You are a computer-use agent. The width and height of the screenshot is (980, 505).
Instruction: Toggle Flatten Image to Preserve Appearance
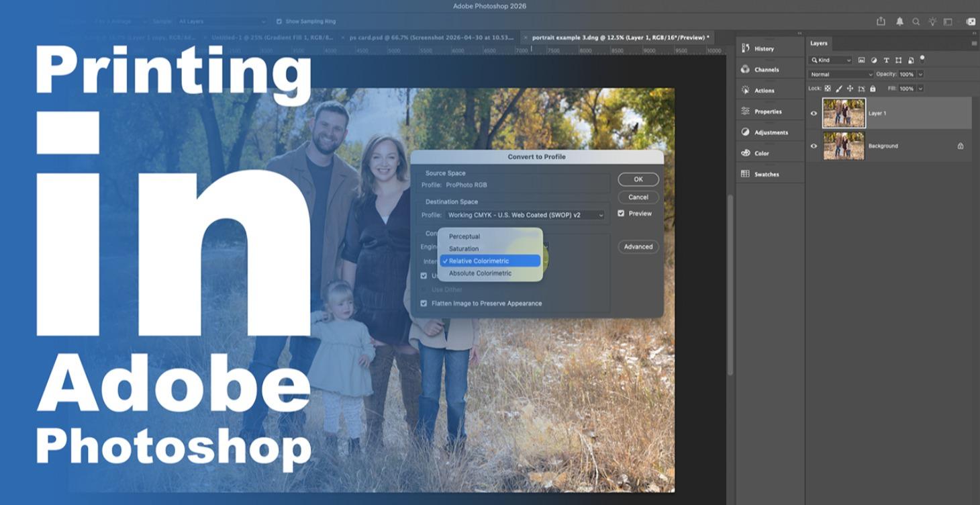coord(424,304)
